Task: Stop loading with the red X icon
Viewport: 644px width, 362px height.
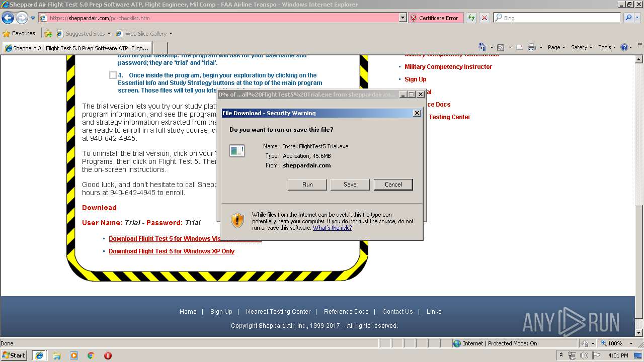Action: (484, 18)
